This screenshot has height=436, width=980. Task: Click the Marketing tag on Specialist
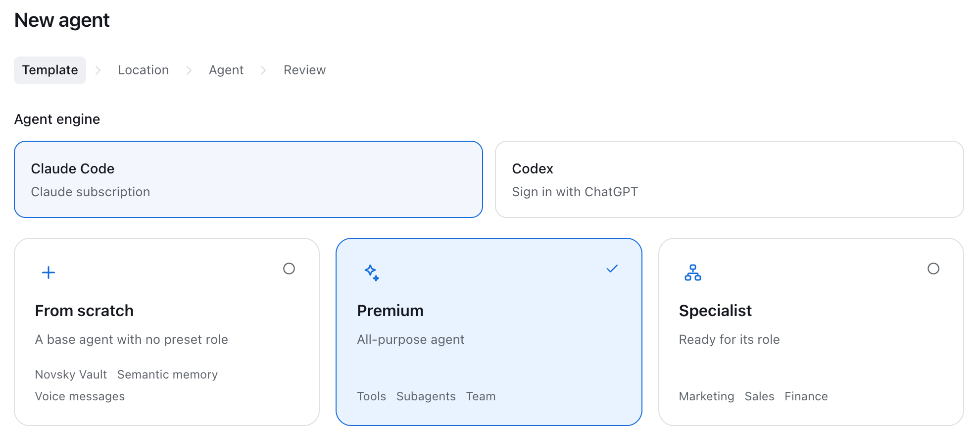(707, 396)
